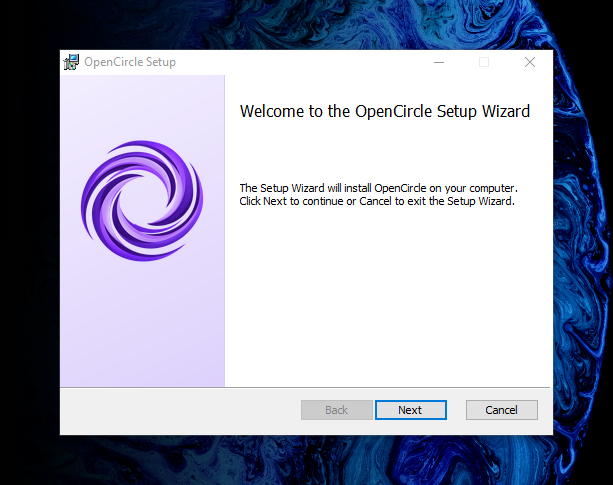Minimize the OpenCircle Setup window

tap(439, 62)
